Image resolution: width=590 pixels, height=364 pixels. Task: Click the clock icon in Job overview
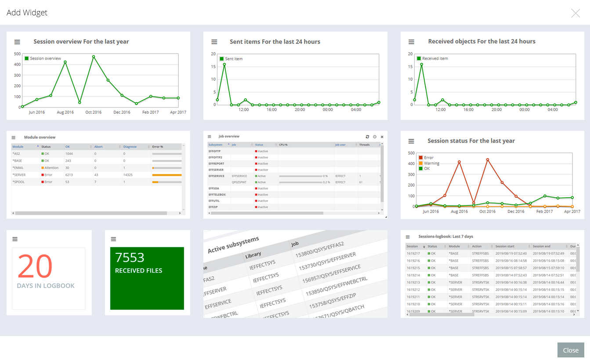[375, 137]
